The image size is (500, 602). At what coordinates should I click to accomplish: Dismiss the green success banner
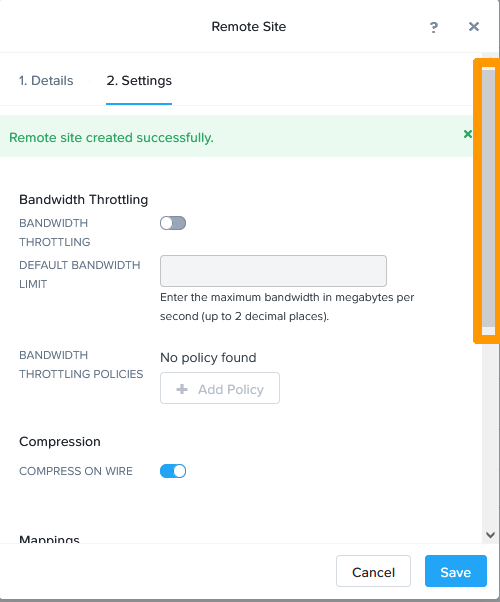coord(467,134)
